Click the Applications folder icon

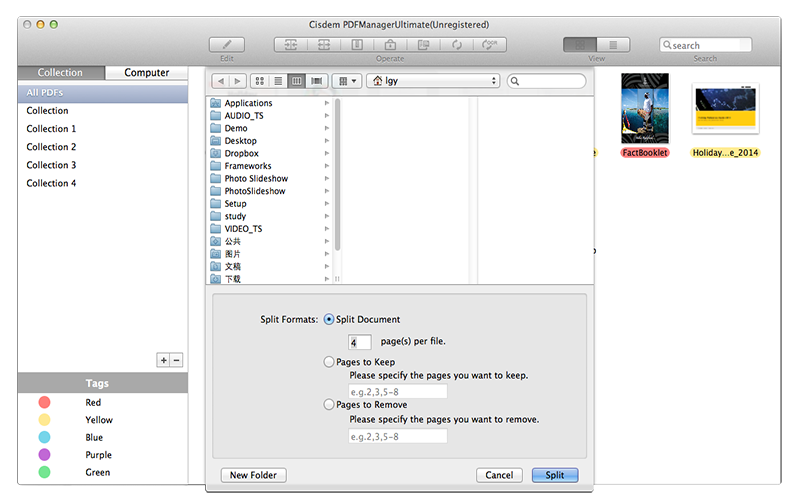[x=216, y=103]
